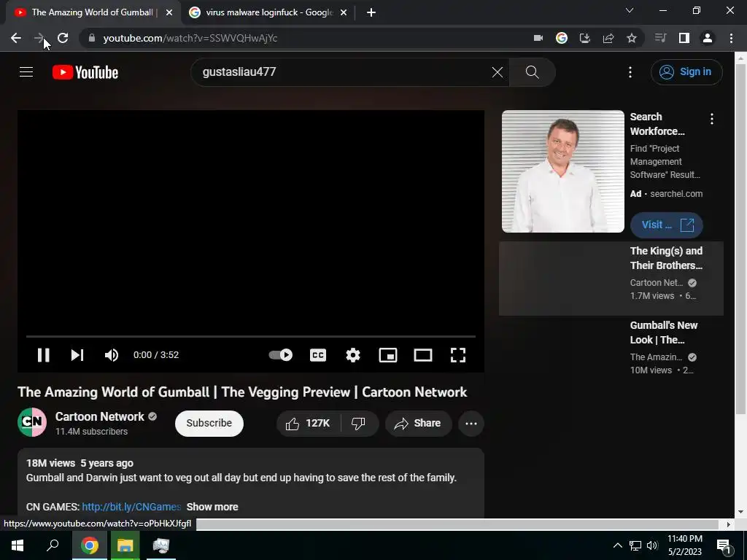Viewport: 747px width, 560px height.
Task: Go to YouTube home via logo
Action: (85, 72)
